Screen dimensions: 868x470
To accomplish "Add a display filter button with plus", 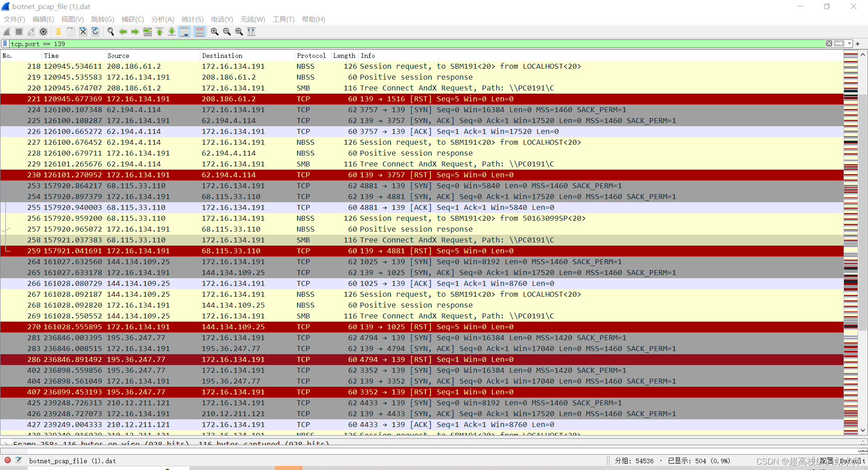I will 858,44.
